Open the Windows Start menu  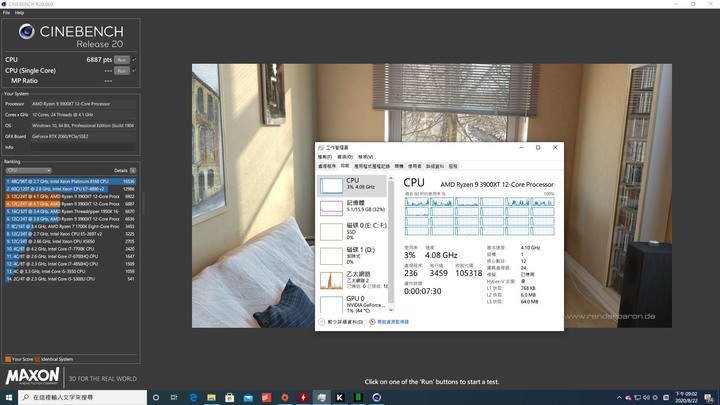pyautogui.click(x=8, y=397)
